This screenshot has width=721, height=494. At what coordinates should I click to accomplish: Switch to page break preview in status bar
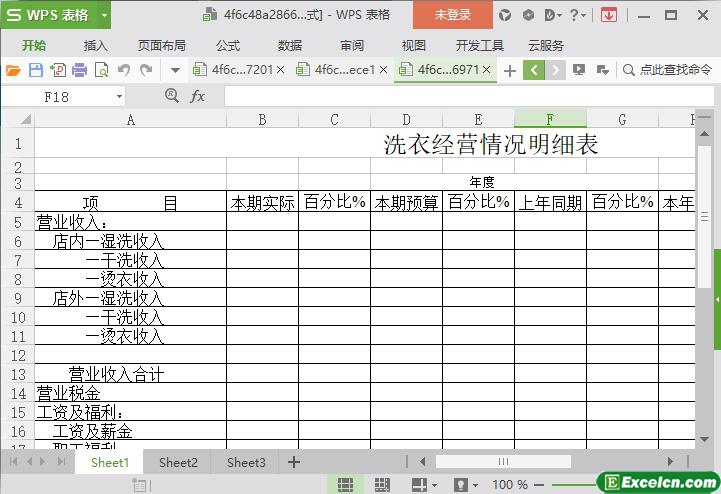(x=382, y=484)
